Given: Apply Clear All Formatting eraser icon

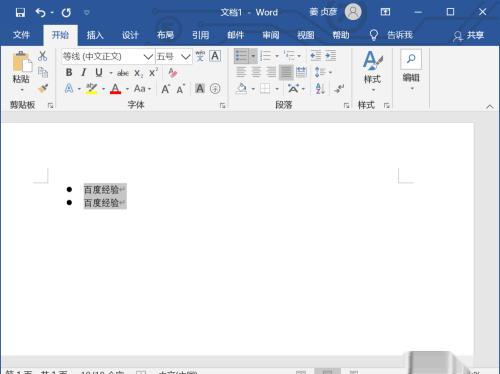Looking at the screenshot, I should coord(172,73).
